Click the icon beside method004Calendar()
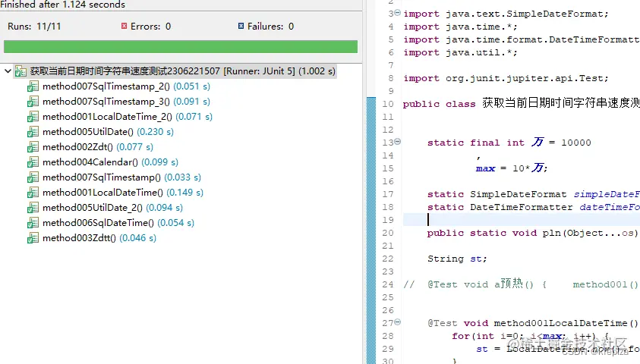Image resolution: width=640 pixels, height=364 pixels. point(33,162)
